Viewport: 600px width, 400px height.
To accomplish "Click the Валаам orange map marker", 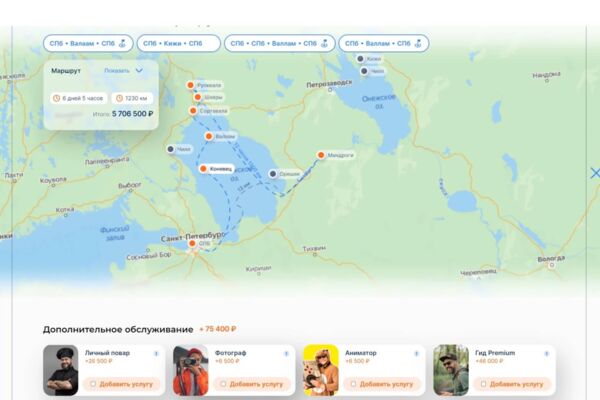I will point(209,136).
